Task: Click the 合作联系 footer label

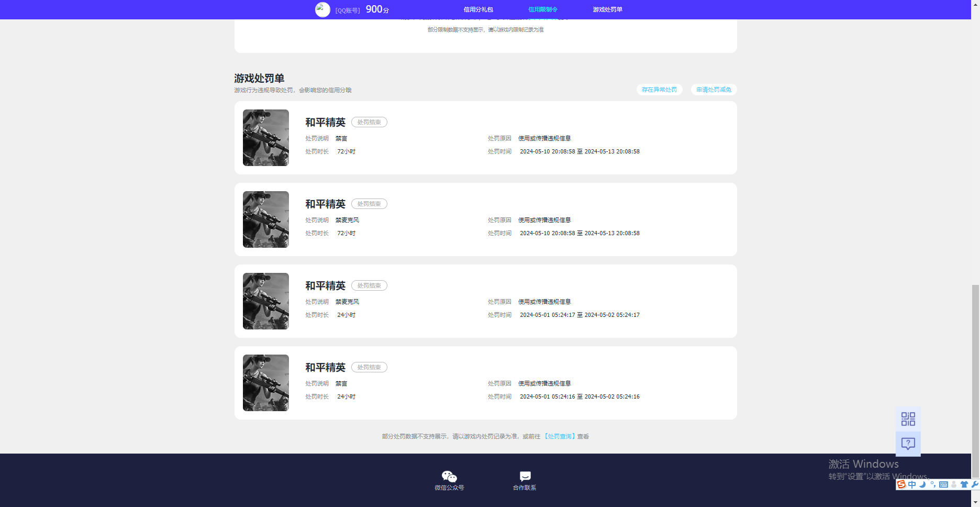Action: (525, 488)
